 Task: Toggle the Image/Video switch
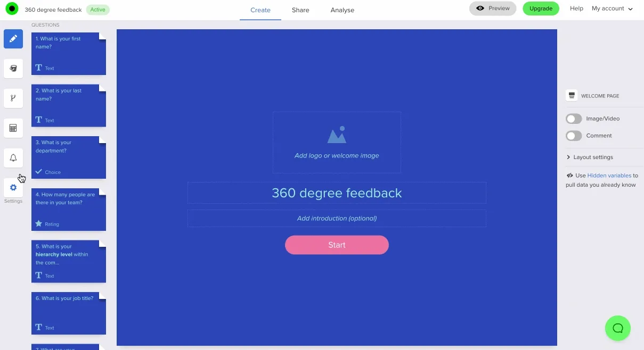574,119
